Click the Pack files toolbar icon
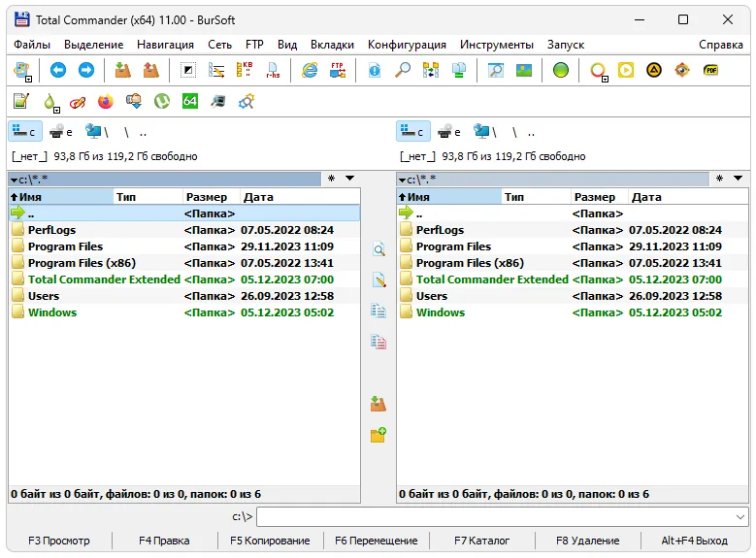 tap(123, 71)
